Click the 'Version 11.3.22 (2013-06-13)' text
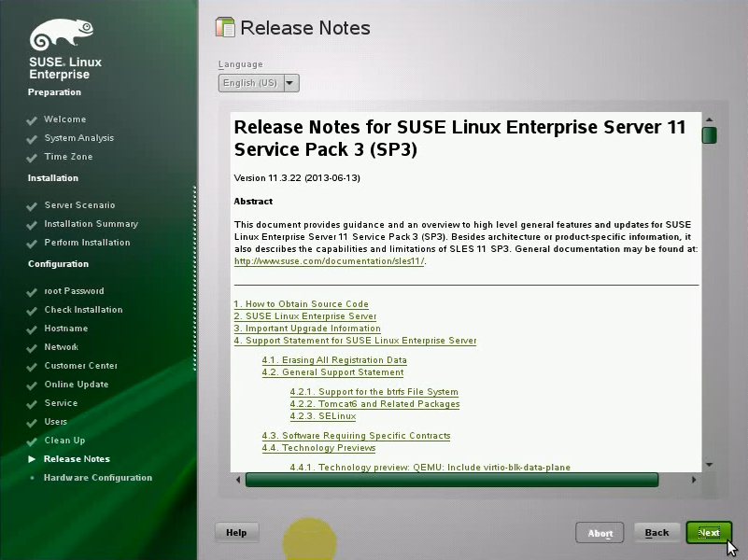The width and height of the screenshot is (748, 560). [297, 177]
